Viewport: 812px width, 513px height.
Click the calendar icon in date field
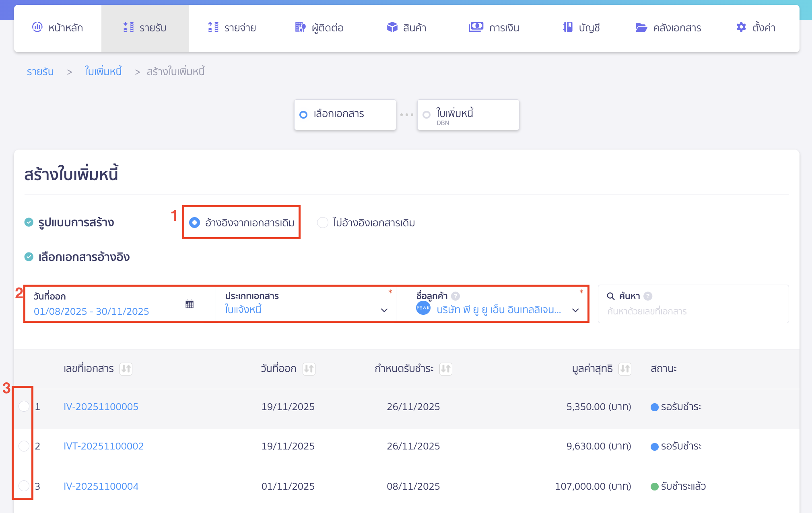click(190, 304)
